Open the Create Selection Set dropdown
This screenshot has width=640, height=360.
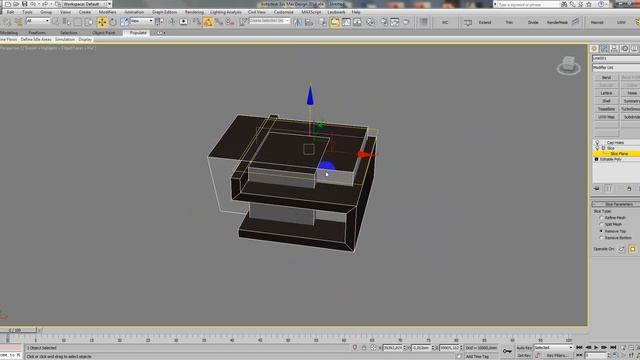[x=270, y=21]
